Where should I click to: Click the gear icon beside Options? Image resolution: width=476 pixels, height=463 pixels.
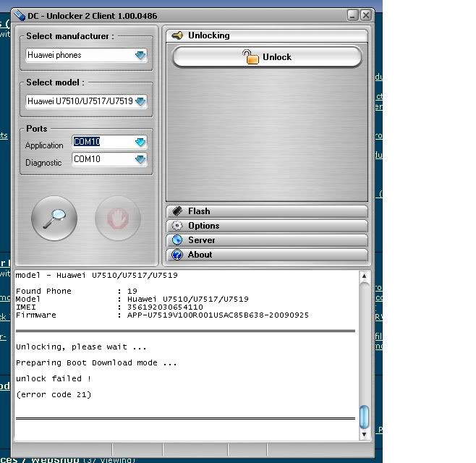coord(177,226)
